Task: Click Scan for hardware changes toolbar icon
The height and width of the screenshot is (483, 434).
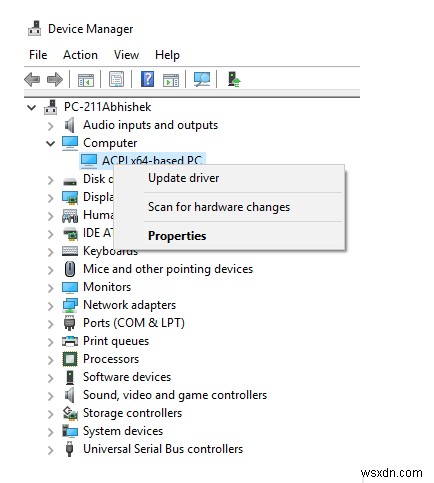Action: pyautogui.click(x=202, y=79)
